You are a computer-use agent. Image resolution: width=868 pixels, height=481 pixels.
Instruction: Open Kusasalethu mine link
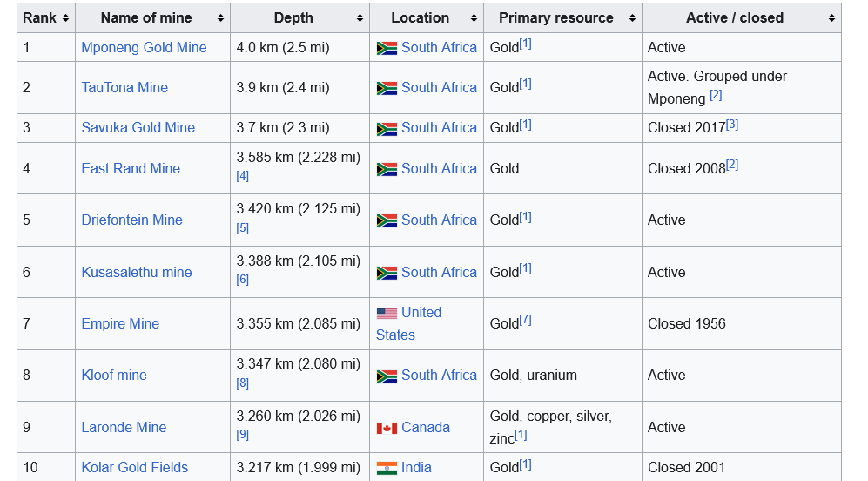(137, 272)
